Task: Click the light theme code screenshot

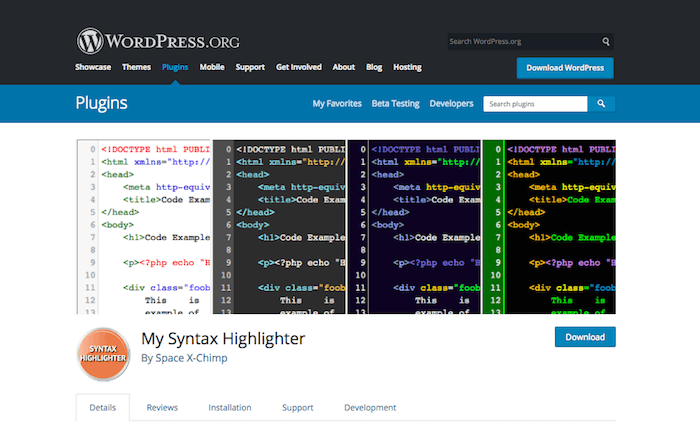Action: pyautogui.click(x=144, y=227)
